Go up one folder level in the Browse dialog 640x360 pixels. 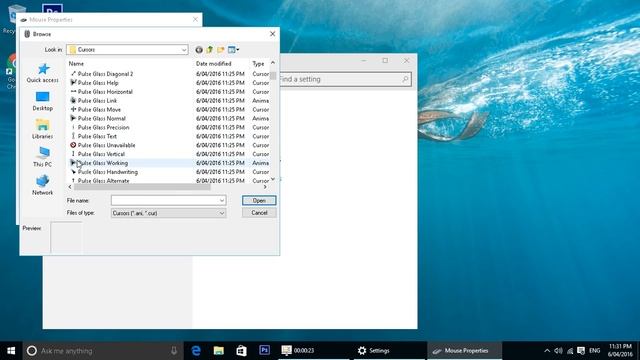click(x=209, y=50)
